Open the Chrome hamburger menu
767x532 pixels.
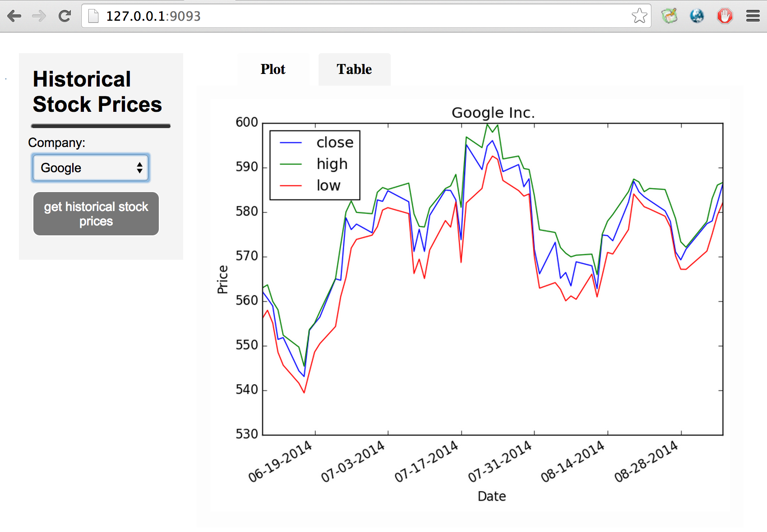(x=753, y=16)
